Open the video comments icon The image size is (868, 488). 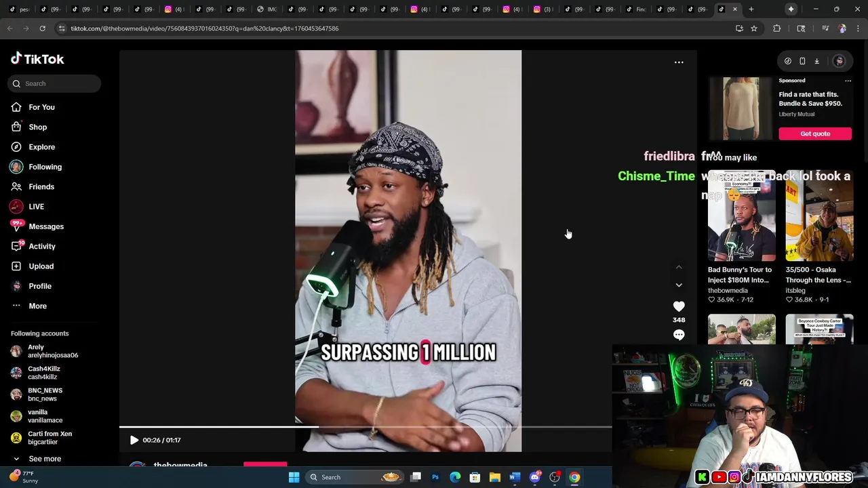click(679, 335)
